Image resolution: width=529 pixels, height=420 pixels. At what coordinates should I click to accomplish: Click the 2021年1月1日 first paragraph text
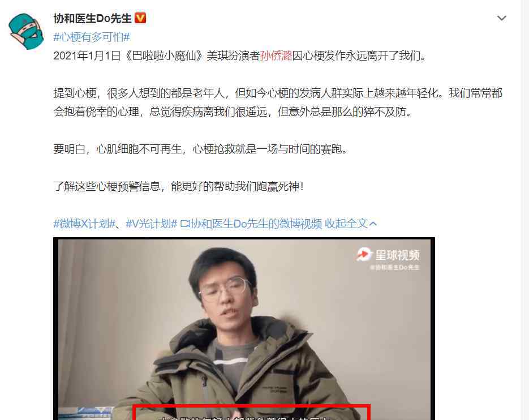click(x=240, y=55)
